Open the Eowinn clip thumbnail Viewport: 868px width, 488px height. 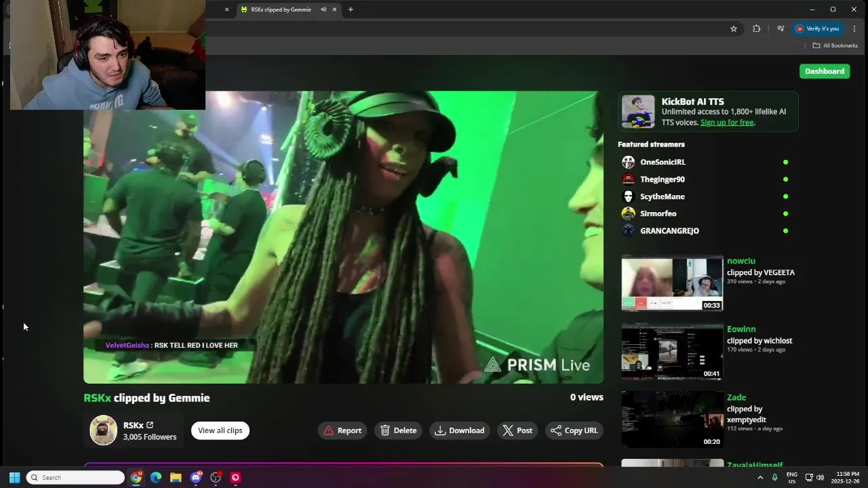[672, 352]
